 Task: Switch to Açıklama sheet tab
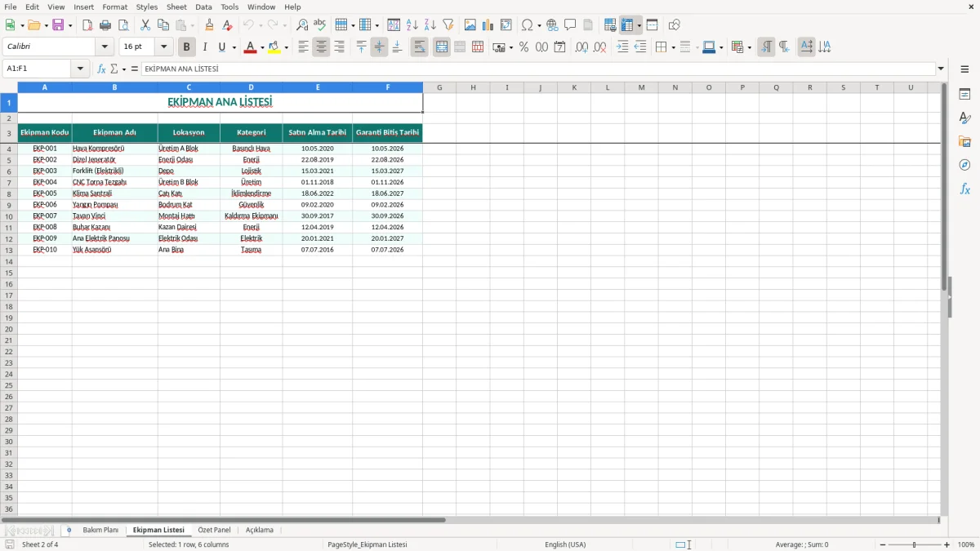[260, 530]
